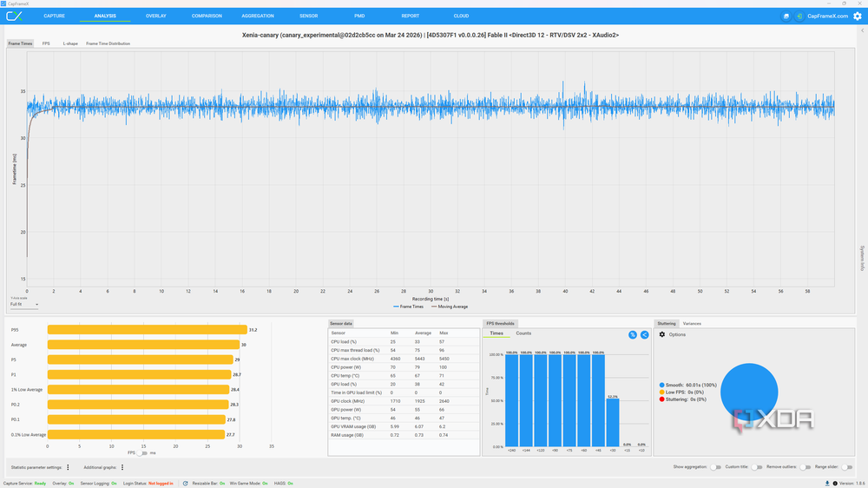The image size is (868, 488).
Task: Open the CapFrameX.com link
Action: (827, 16)
